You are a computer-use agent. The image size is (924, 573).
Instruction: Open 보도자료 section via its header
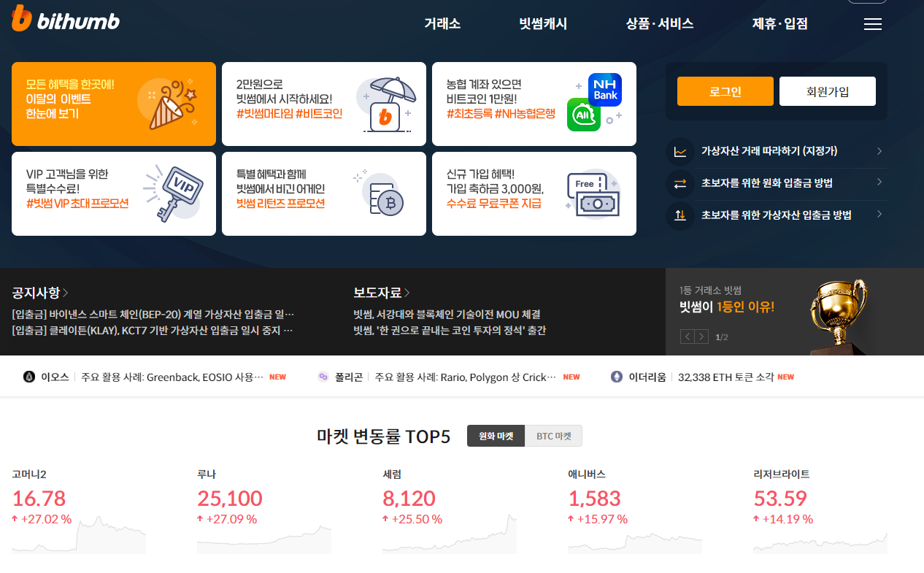pos(382,293)
